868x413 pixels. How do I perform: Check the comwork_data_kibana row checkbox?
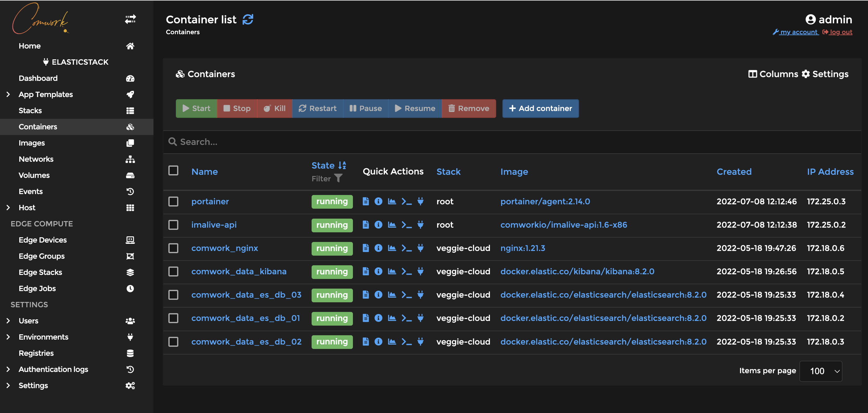(x=173, y=271)
